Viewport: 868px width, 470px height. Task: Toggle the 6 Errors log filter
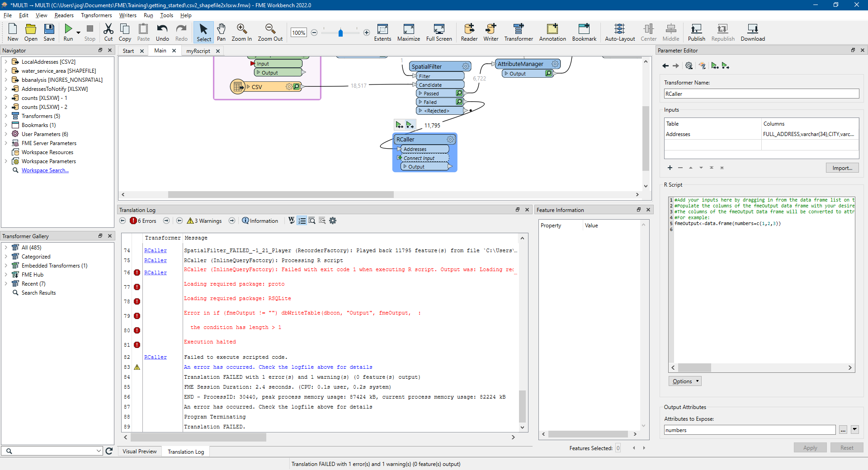(x=143, y=221)
